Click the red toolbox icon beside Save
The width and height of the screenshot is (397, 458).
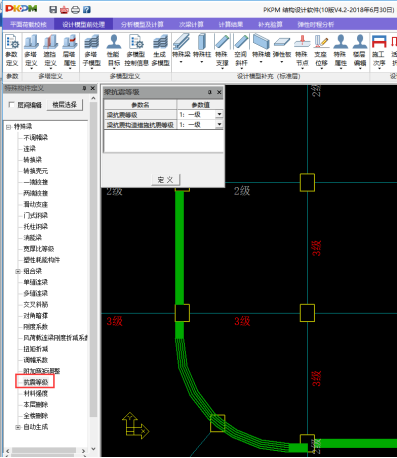pos(64,10)
